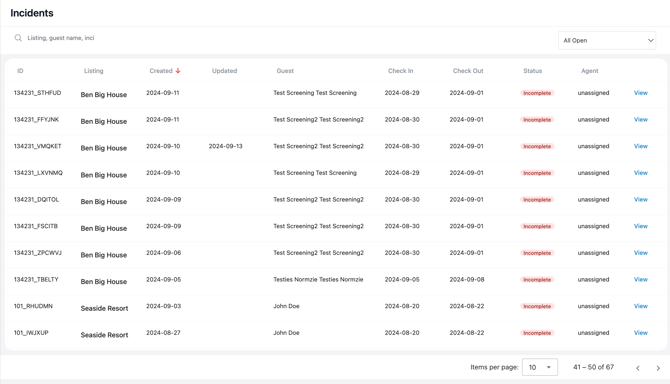View incident 134231_LXVNMQ

(x=641, y=173)
